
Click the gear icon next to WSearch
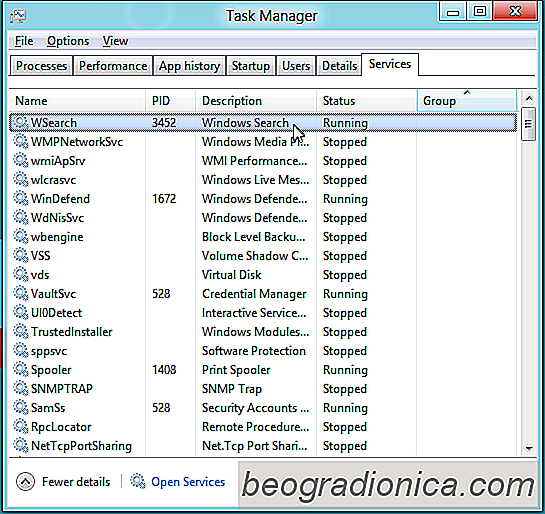pos(21,123)
